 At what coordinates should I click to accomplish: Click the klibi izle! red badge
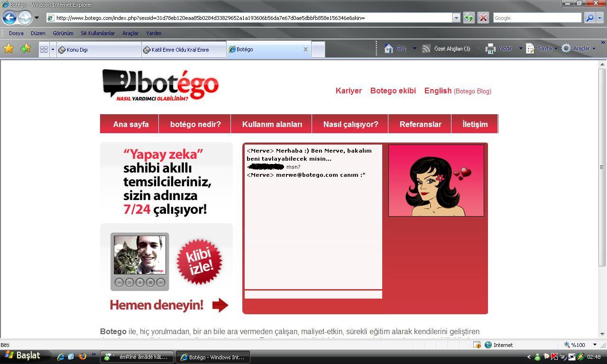199,262
